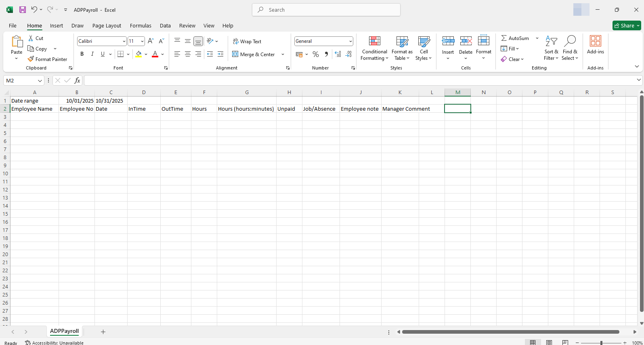644x345 pixels.
Task: Open Sort & Filter tool
Action: (551, 48)
